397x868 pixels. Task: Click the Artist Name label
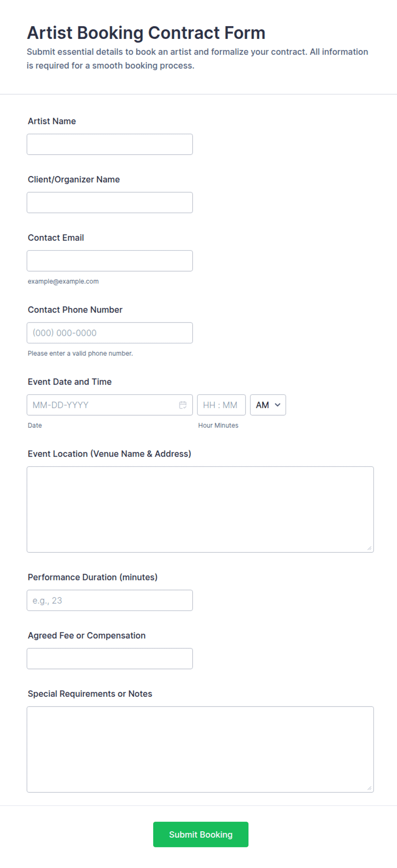pyautogui.click(x=52, y=121)
